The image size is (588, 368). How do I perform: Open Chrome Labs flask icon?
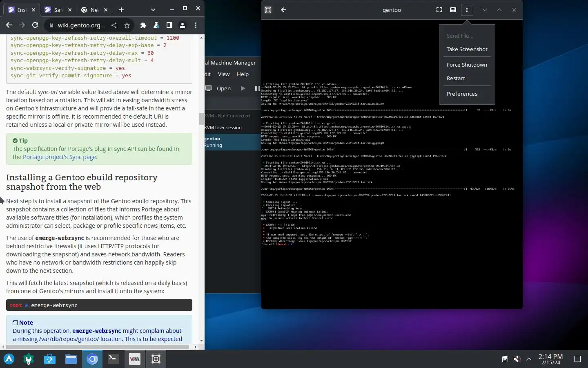click(x=156, y=25)
